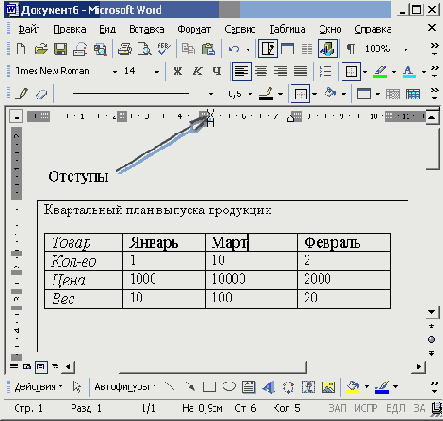Open the Формат menu
The image size is (443, 421).
pos(194,29)
